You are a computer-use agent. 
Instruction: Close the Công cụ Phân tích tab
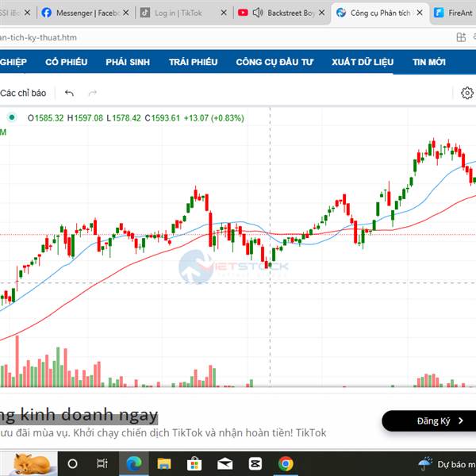click(x=420, y=13)
